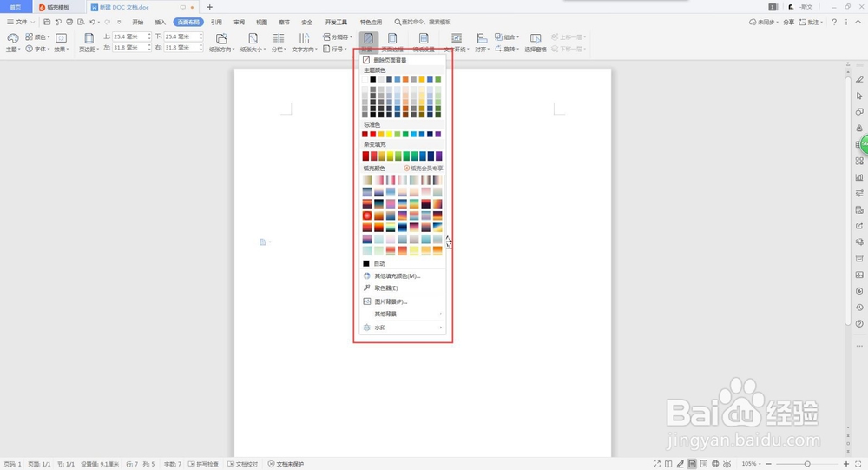Toggle outline view icon in status bar
868x470 pixels.
pyautogui.click(x=704, y=464)
